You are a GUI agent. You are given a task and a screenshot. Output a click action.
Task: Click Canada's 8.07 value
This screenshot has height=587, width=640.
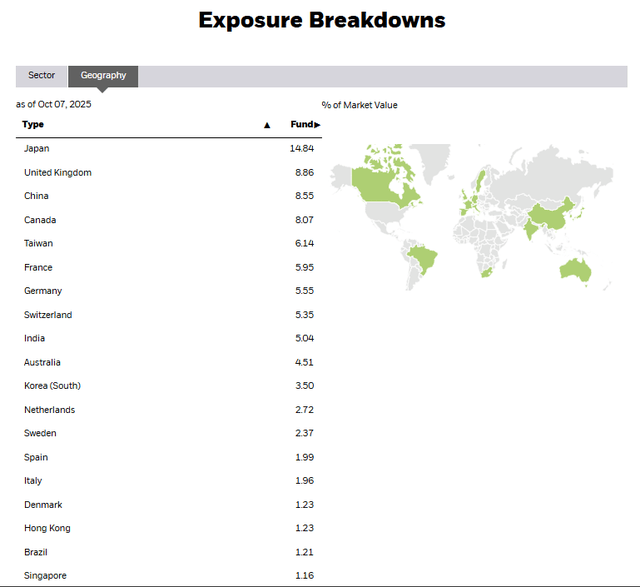304,220
